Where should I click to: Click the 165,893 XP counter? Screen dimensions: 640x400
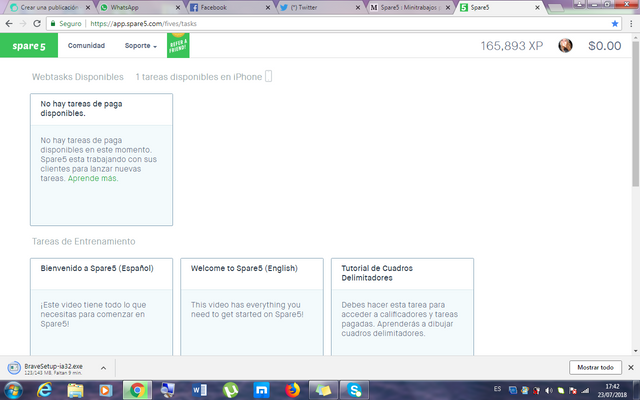click(512, 46)
